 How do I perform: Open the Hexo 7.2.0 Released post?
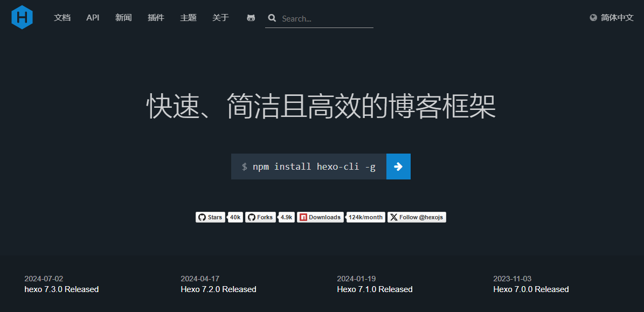pyautogui.click(x=218, y=289)
